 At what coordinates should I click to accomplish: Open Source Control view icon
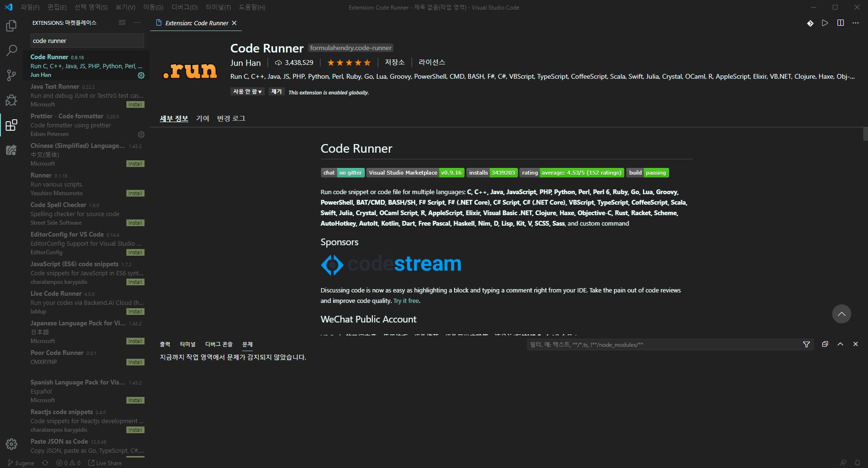(11, 75)
